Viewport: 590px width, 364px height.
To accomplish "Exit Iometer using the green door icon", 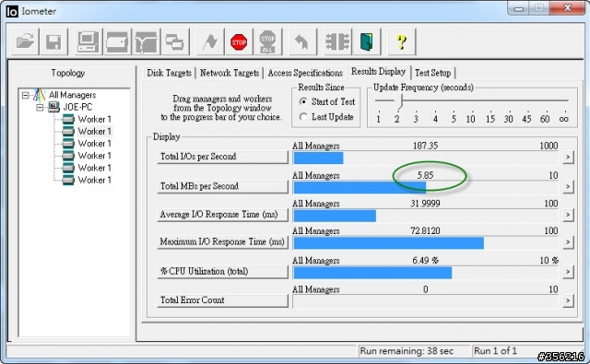I will [x=367, y=41].
